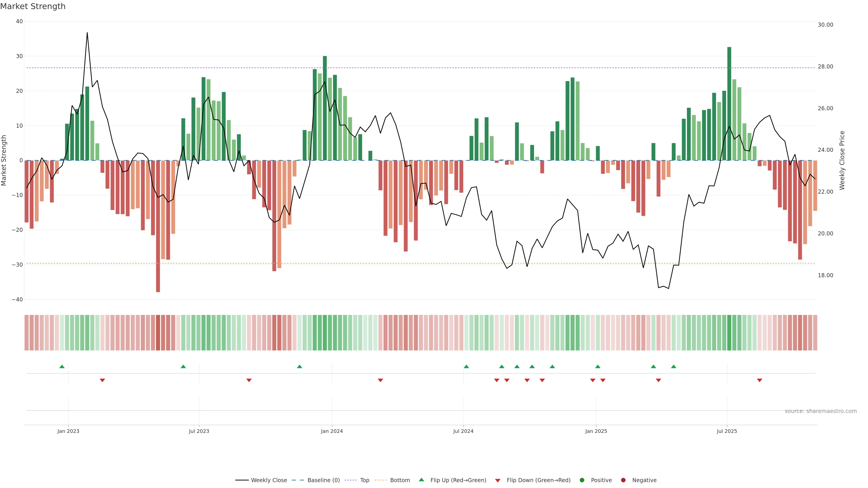The height and width of the screenshot is (488, 868).
Task: Click the only flip-down marker after Jul 2025
Action: [x=759, y=380]
